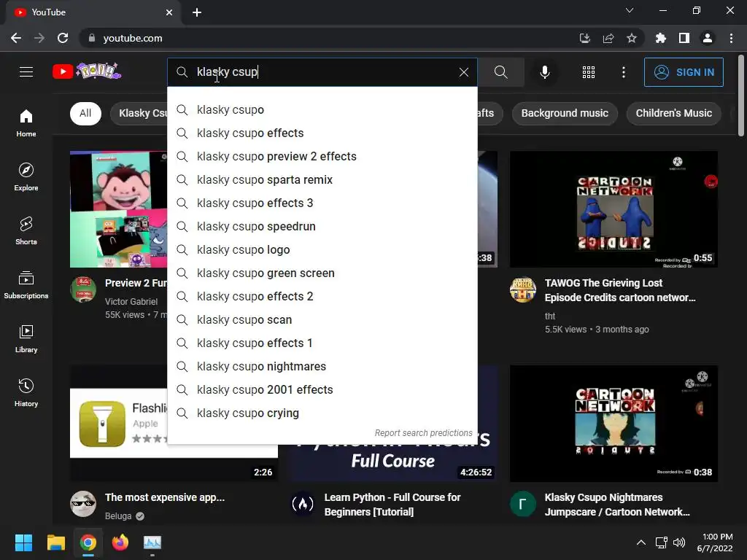Select the Klasky Csupo filter chip
The height and width of the screenshot is (560, 747).
[139, 113]
